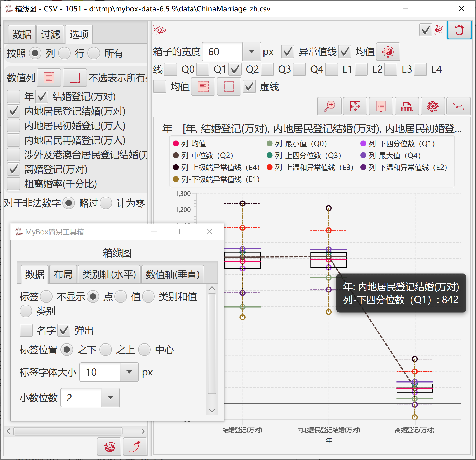Click the 标签字体大小 value field

coord(100,372)
